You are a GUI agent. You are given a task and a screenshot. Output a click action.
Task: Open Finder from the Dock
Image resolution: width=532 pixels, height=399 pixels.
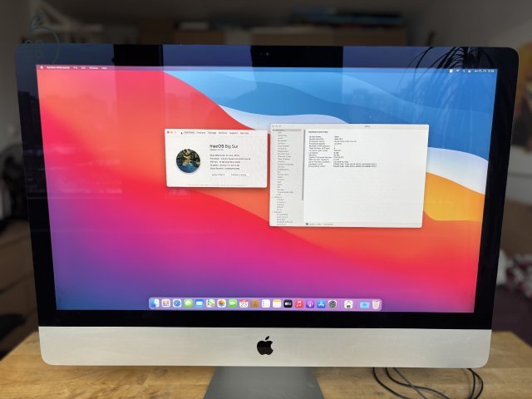coord(155,303)
